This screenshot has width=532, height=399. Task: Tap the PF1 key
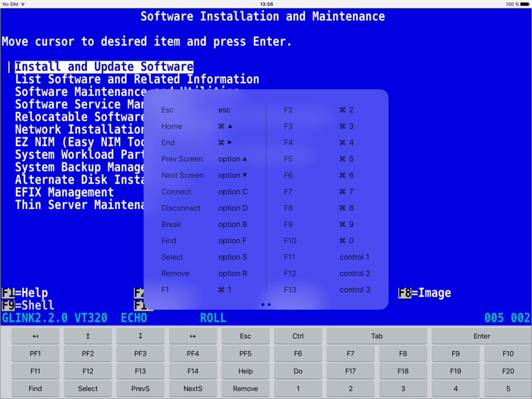coord(35,354)
